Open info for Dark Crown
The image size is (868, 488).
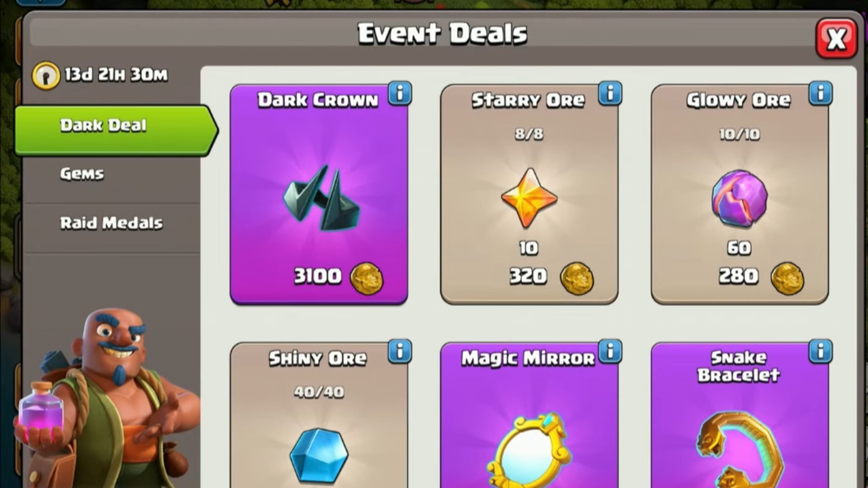point(400,94)
